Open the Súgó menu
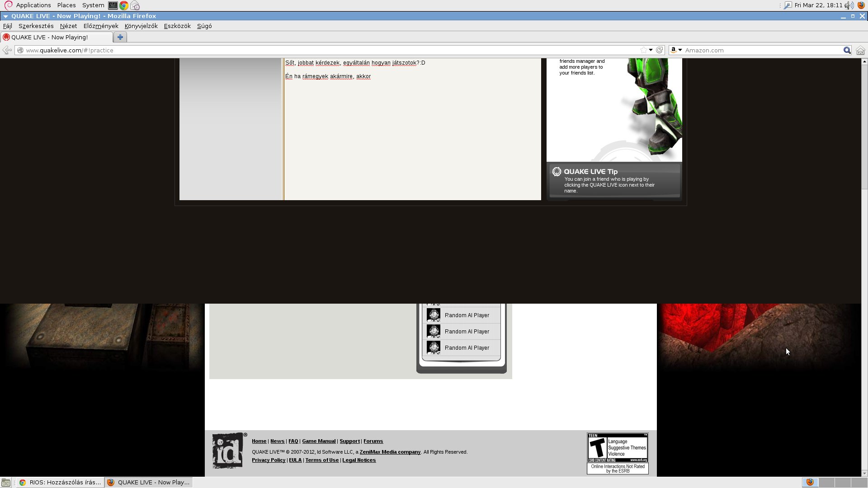Viewport: 868px width, 488px height. 204,26
